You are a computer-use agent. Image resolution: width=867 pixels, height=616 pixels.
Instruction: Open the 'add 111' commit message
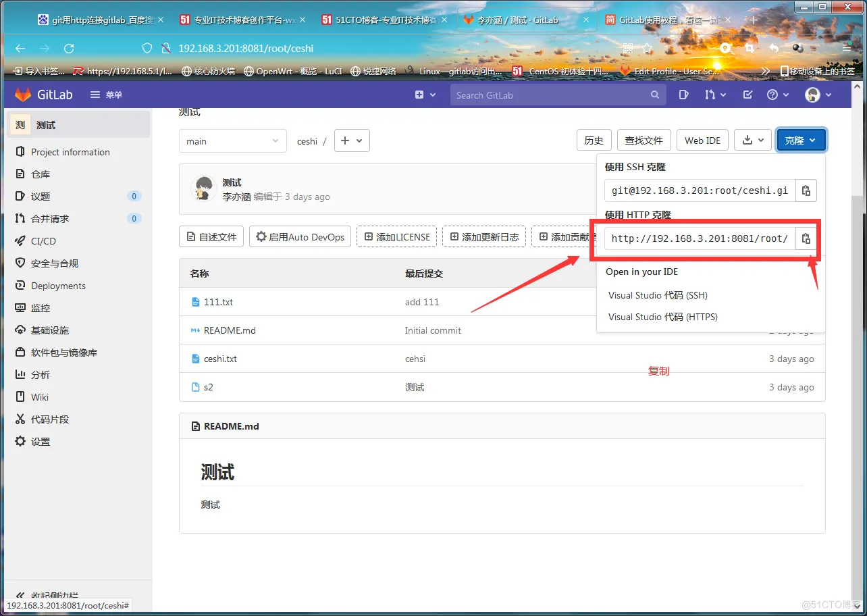(422, 302)
